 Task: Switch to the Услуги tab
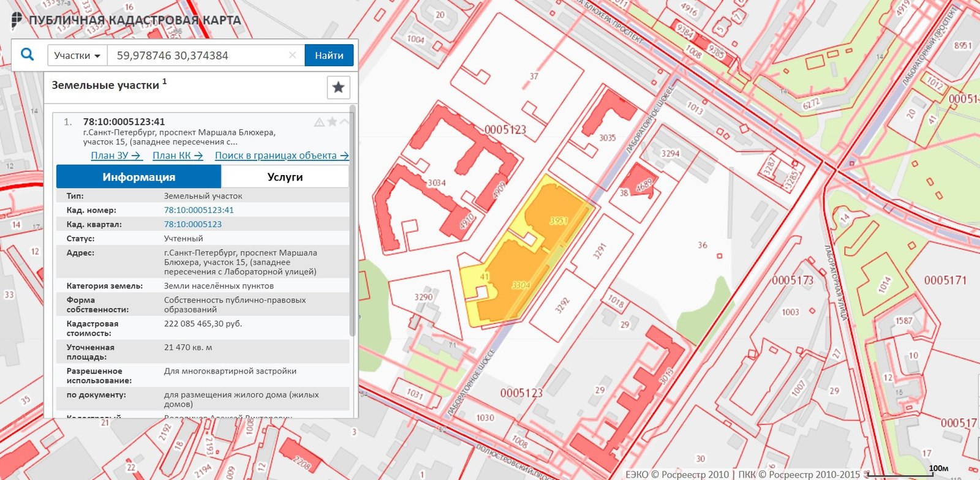(285, 177)
